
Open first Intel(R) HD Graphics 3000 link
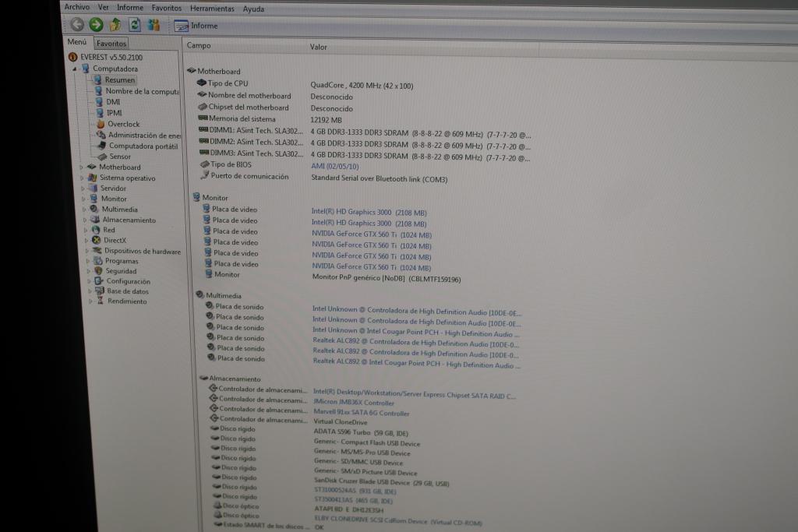click(369, 212)
